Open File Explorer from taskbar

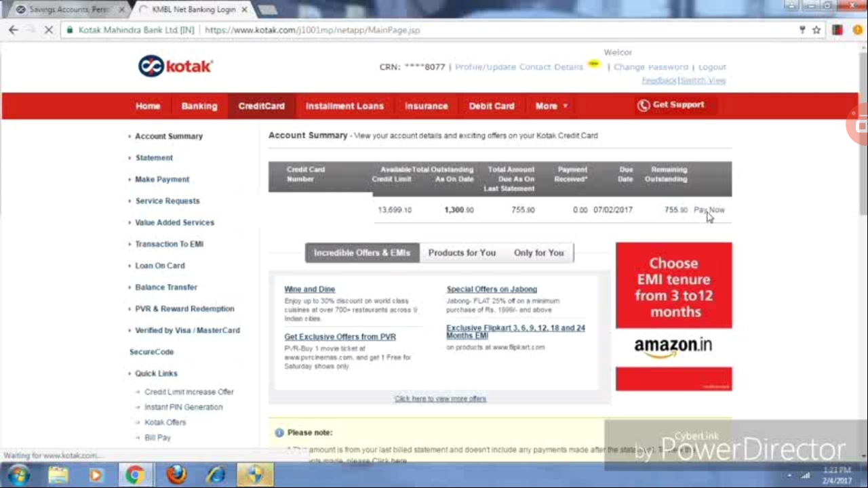click(x=58, y=475)
